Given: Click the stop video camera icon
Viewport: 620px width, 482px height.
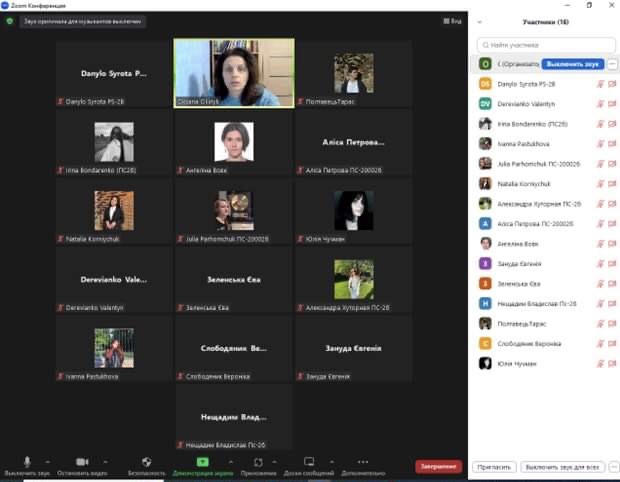Looking at the screenshot, I should click(82, 461).
